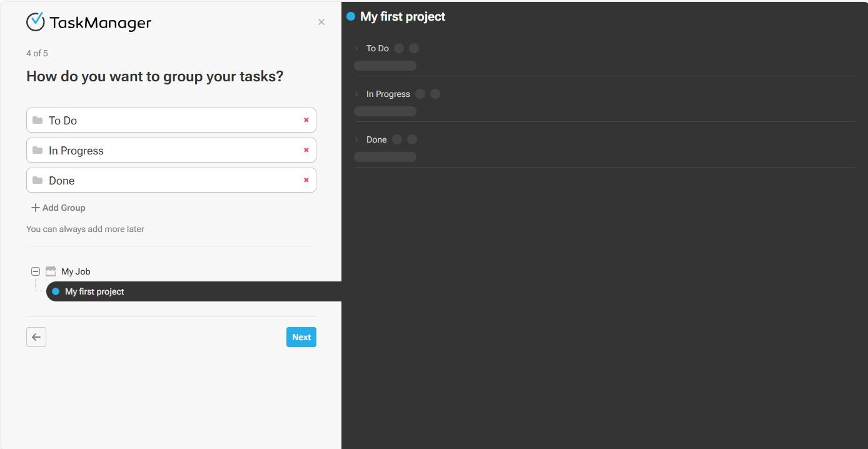Select My Job in the workspace tree
Viewport: 868px width, 449px height.
(x=76, y=271)
